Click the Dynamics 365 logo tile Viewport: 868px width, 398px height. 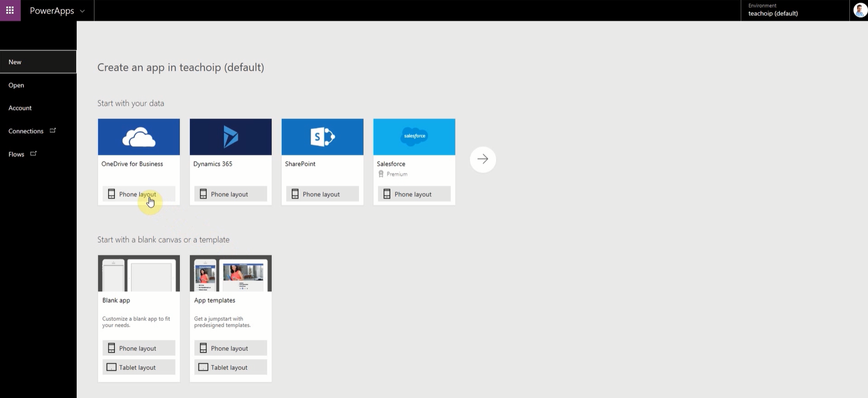[231, 137]
